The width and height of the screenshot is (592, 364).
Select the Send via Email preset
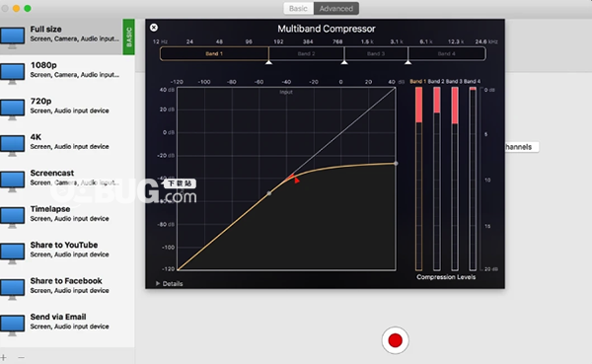pos(67,322)
